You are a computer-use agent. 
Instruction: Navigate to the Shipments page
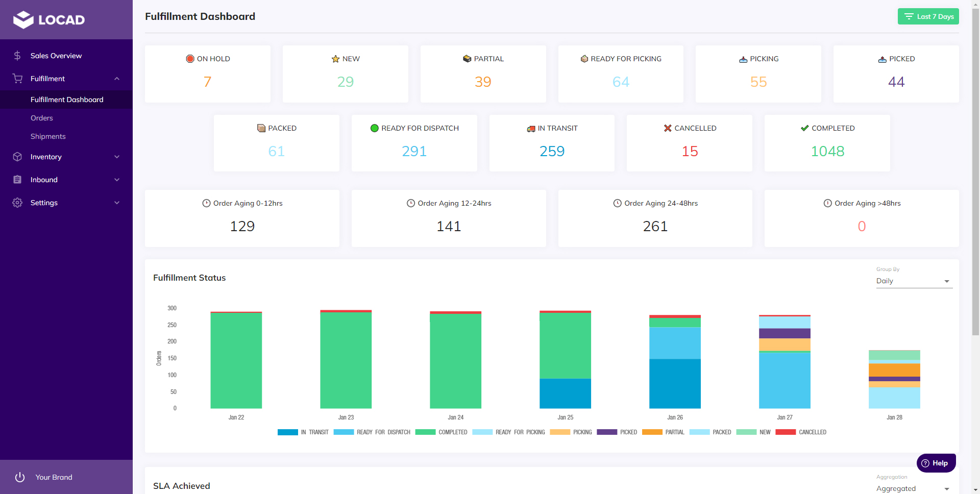(x=48, y=136)
